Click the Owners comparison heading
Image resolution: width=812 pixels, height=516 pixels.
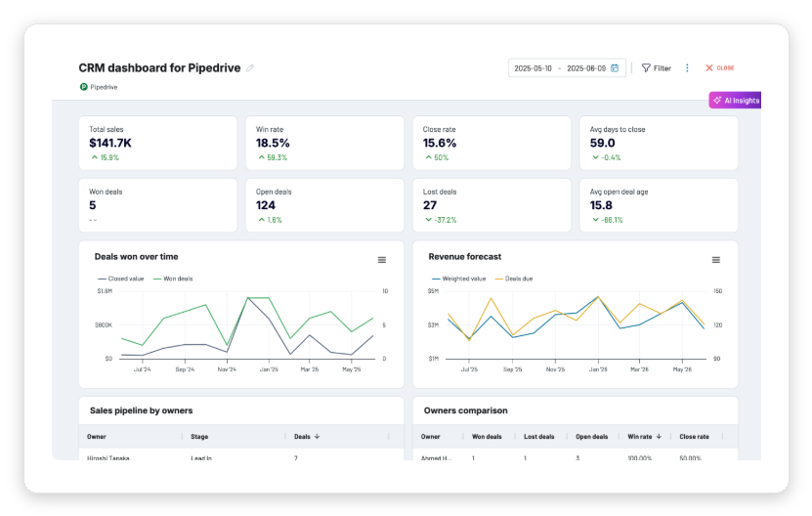tap(465, 410)
